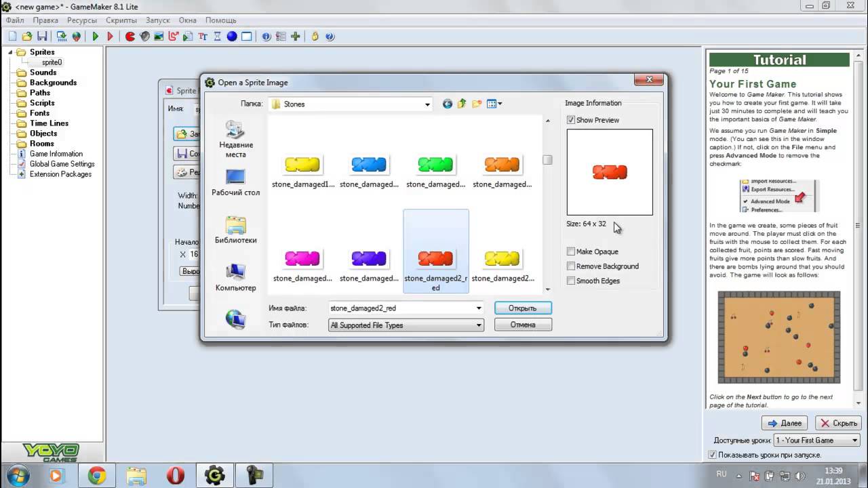Click the Create background picture icon
The image size is (868, 488).
(x=159, y=36)
